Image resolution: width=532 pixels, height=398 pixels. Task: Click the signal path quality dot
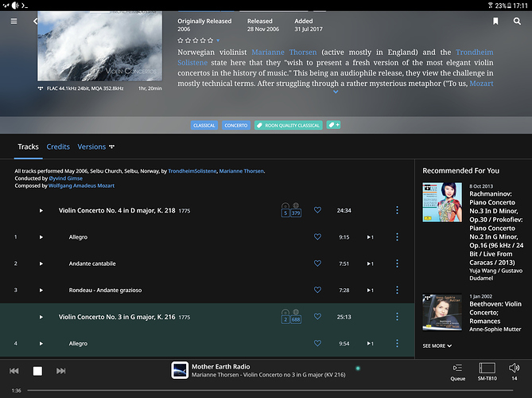(358, 368)
